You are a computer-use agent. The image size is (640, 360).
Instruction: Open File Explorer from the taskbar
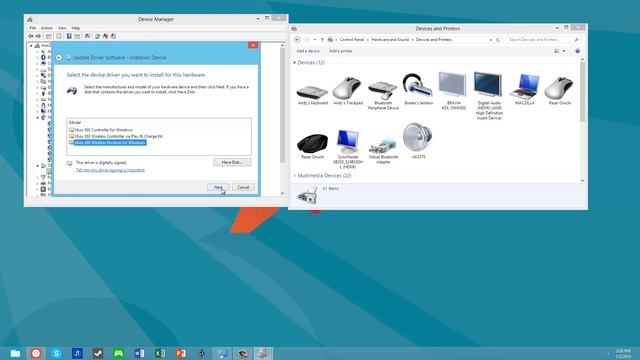(15, 353)
